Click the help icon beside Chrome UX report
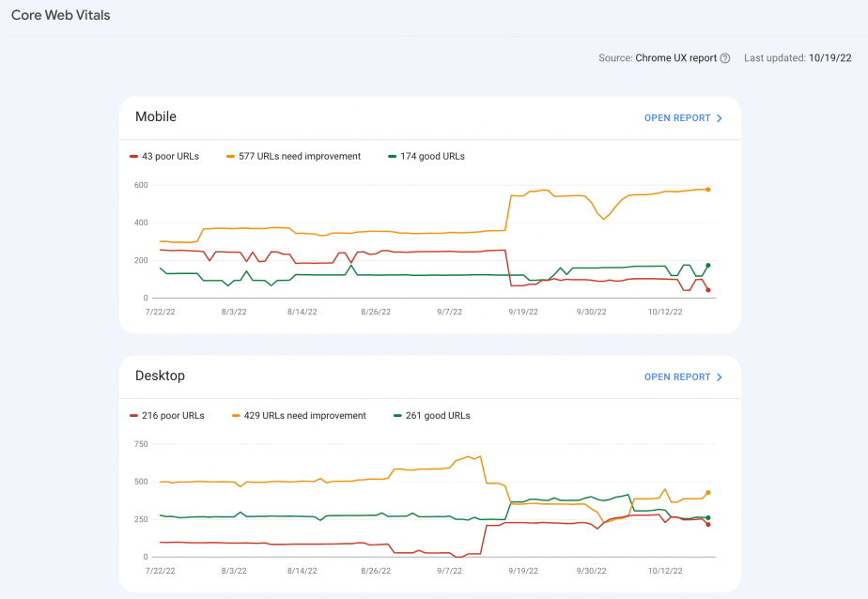This screenshot has width=868, height=599. tap(724, 58)
